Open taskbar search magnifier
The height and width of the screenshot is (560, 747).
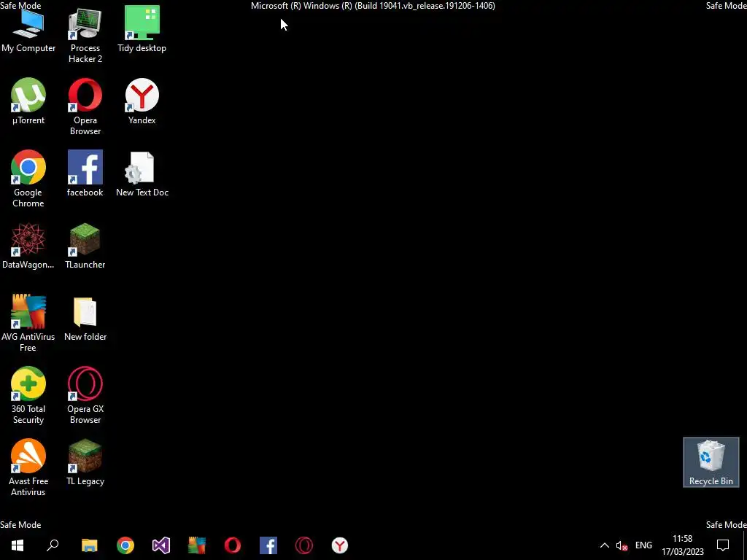53,545
